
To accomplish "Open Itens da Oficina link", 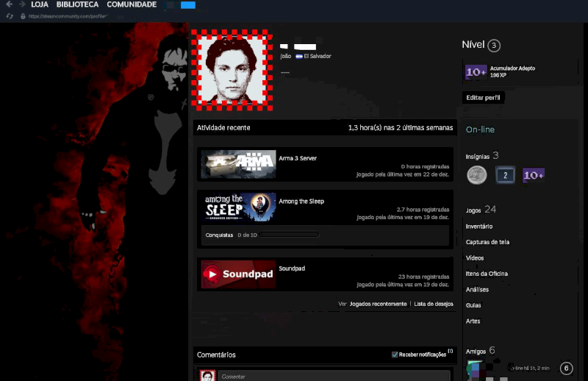I will tap(487, 274).
